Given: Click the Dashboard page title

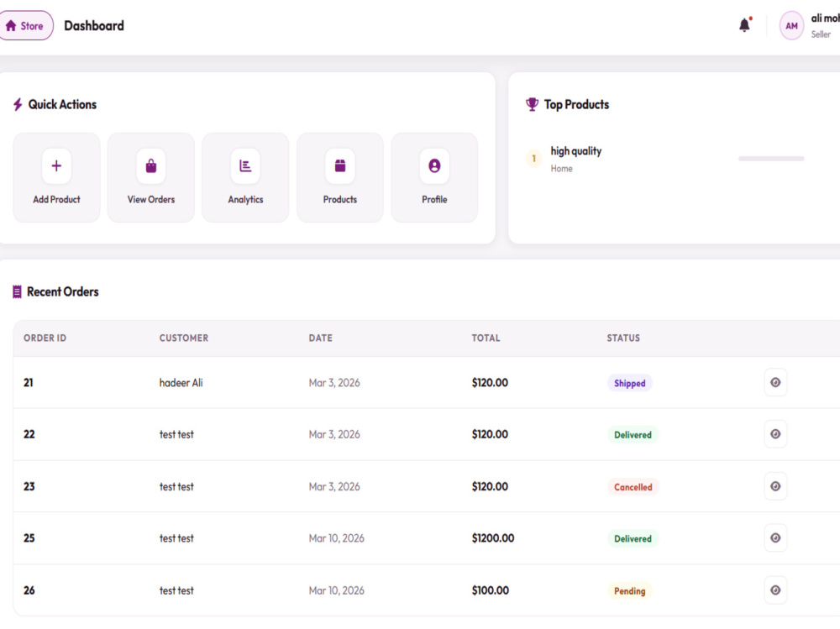Looking at the screenshot, I should [x=94, y=26].
